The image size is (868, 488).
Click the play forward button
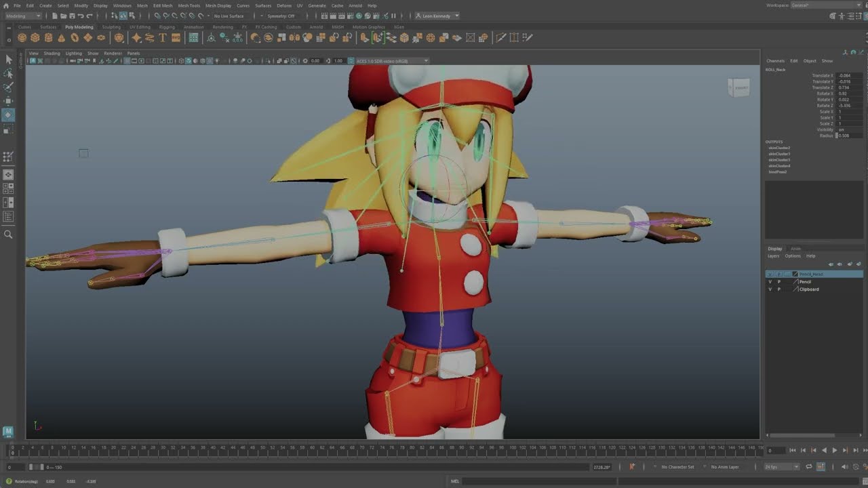point(835,450)
